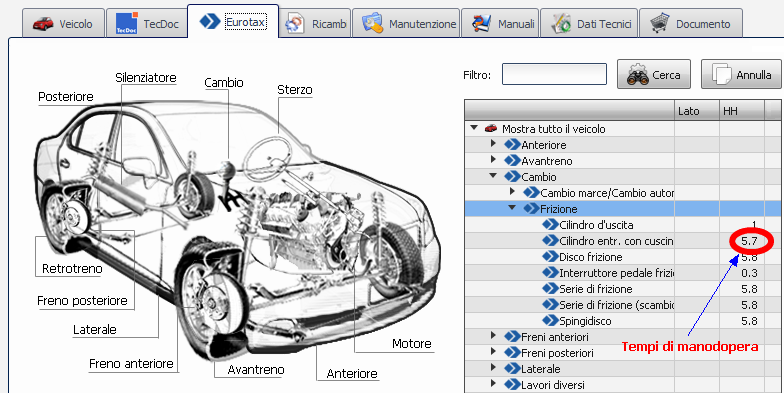Click the shopping cart Documento icon

click(660, 23)
